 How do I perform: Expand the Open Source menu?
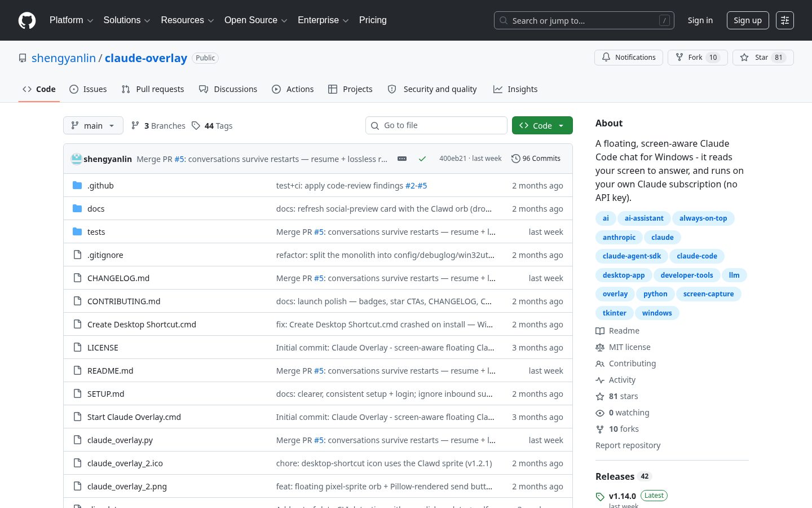256,20
